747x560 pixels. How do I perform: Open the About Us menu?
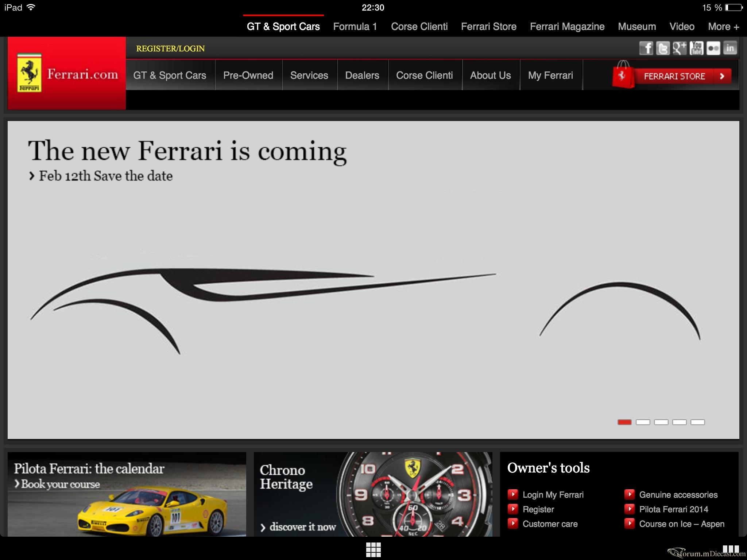coord(490,75)
